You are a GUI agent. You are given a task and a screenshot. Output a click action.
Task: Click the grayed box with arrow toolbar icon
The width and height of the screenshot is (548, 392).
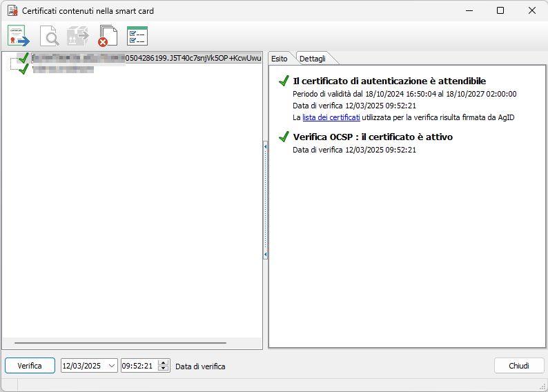coord(77,36)
